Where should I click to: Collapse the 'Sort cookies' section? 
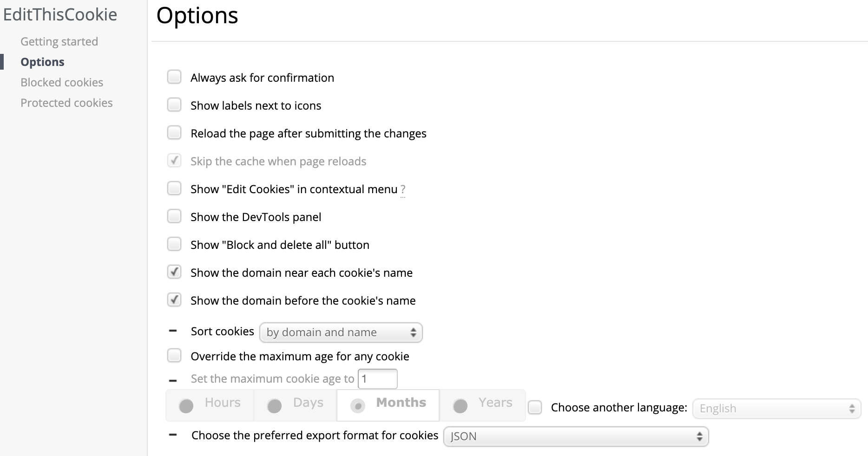pyautogui.click(x=173, y=331)
